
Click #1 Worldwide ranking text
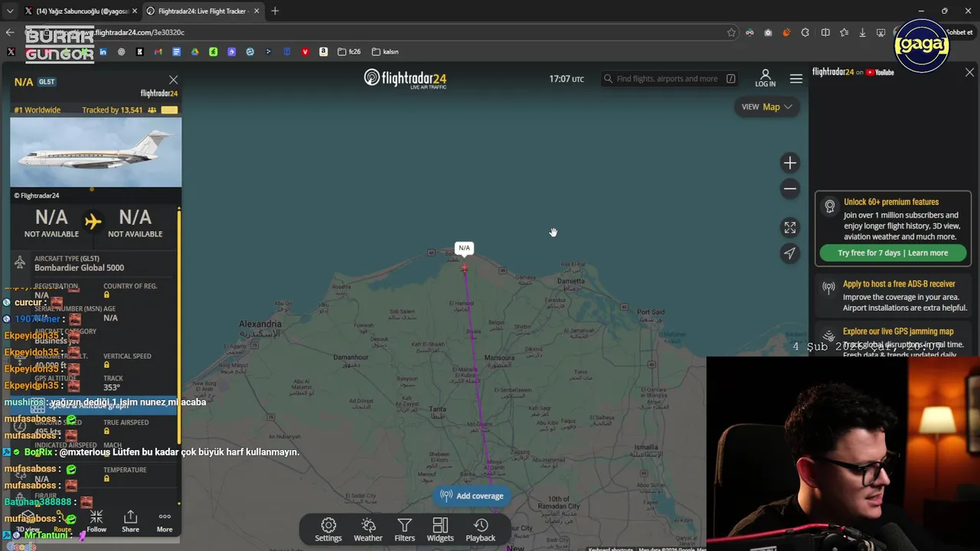pyautogui.click(x=37, y=110)
